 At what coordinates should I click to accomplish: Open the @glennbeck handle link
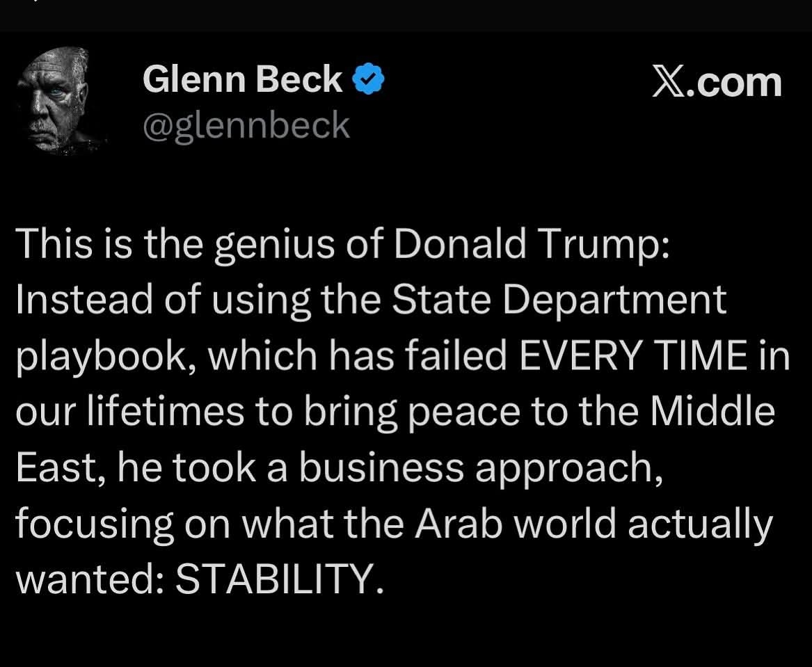[x=246, y=125]
